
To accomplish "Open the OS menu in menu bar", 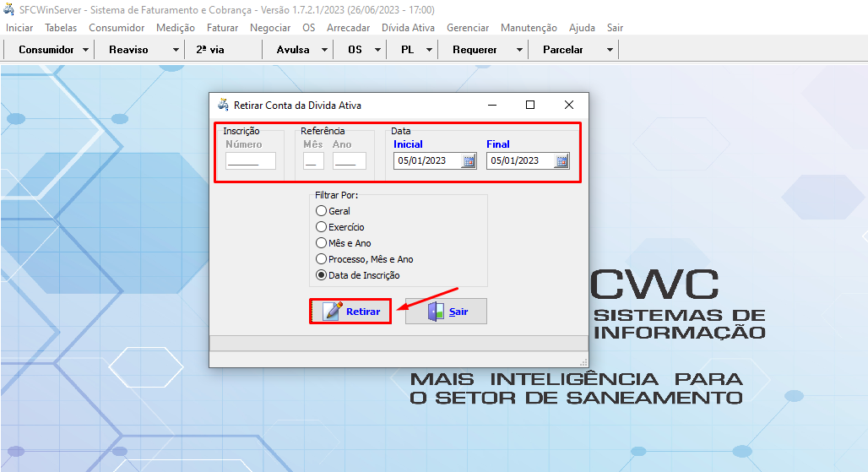I will (309, 28).
